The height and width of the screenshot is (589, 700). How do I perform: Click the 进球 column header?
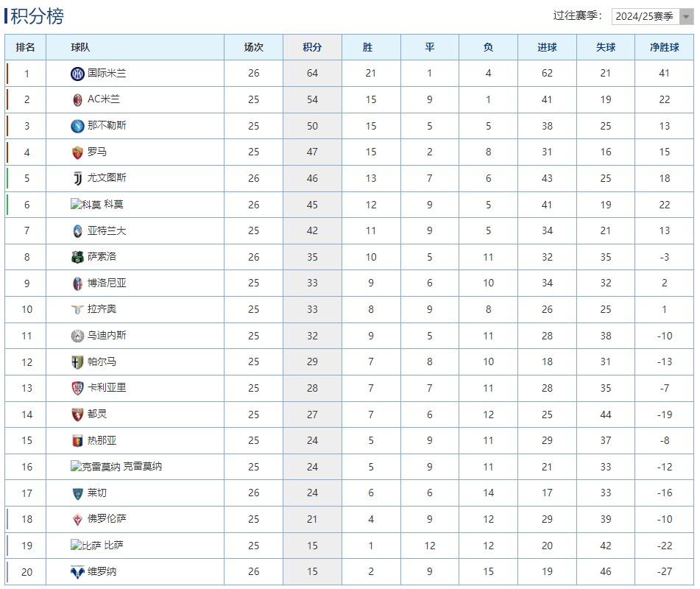pos(547,47)
